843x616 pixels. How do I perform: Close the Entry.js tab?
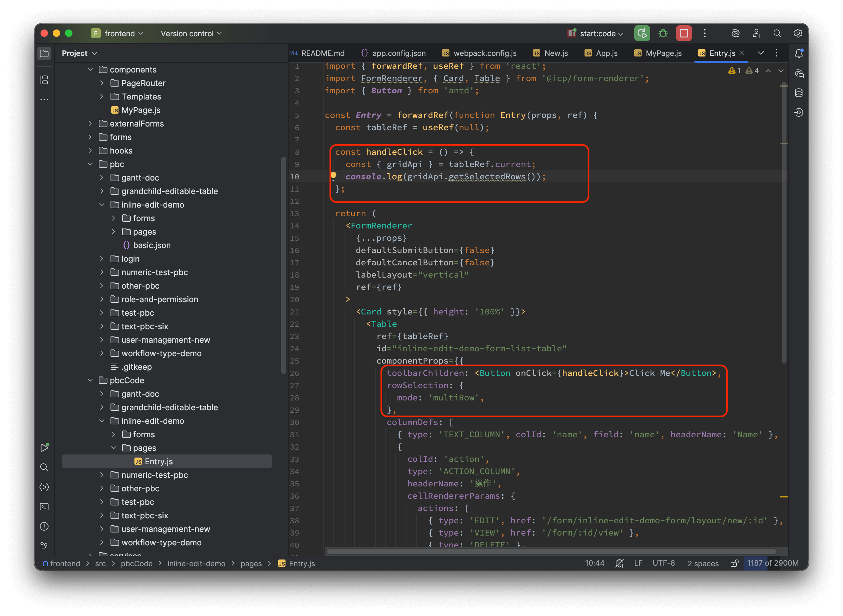(742, 53)
